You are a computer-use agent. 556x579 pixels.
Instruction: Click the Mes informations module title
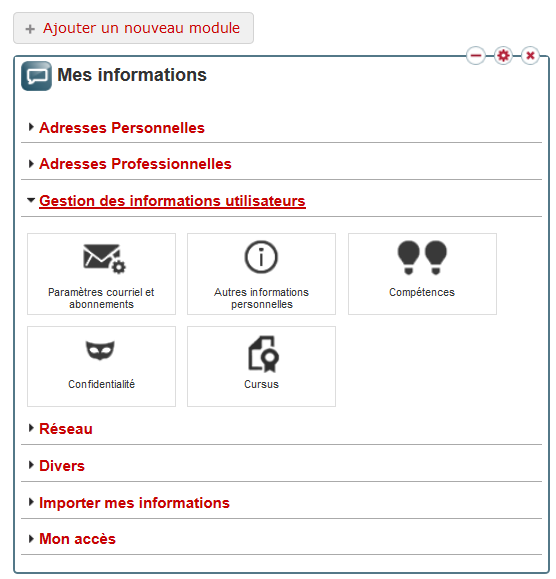coord(132,75)
